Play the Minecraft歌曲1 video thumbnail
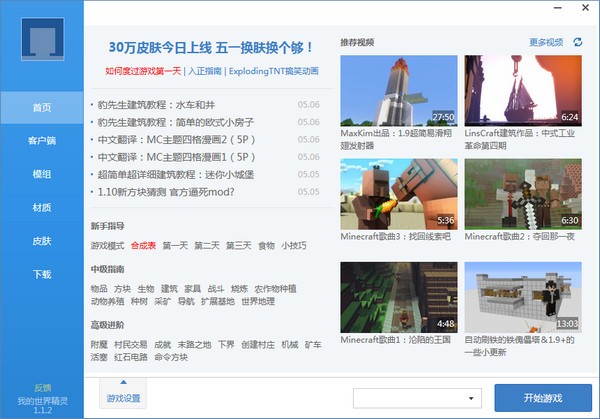The height and width of the screenshot is (419, 600). click(399, 297)
